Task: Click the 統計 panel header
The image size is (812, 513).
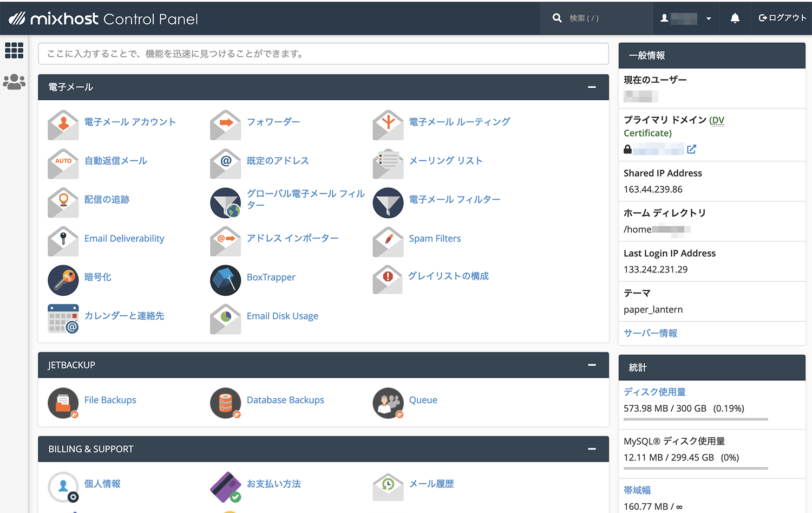Action: (712, 367)
